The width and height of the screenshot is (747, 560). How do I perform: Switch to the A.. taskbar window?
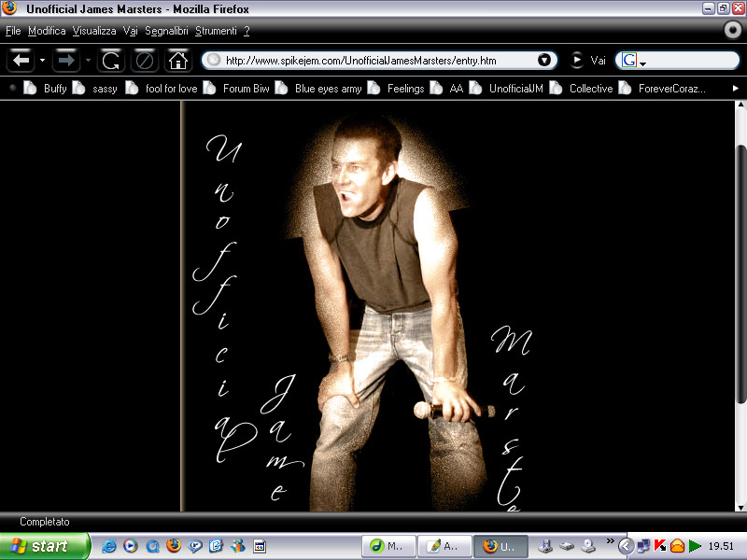pos(444,546)
